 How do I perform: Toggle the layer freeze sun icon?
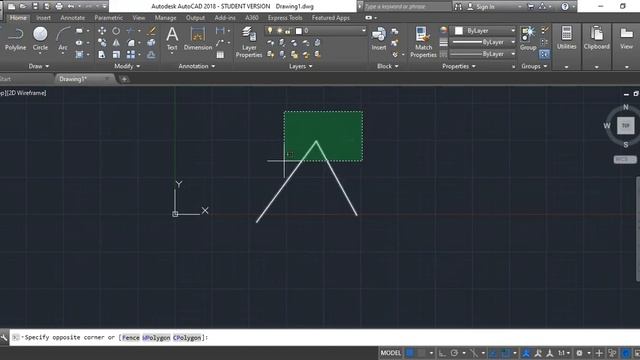click(280, 31)
